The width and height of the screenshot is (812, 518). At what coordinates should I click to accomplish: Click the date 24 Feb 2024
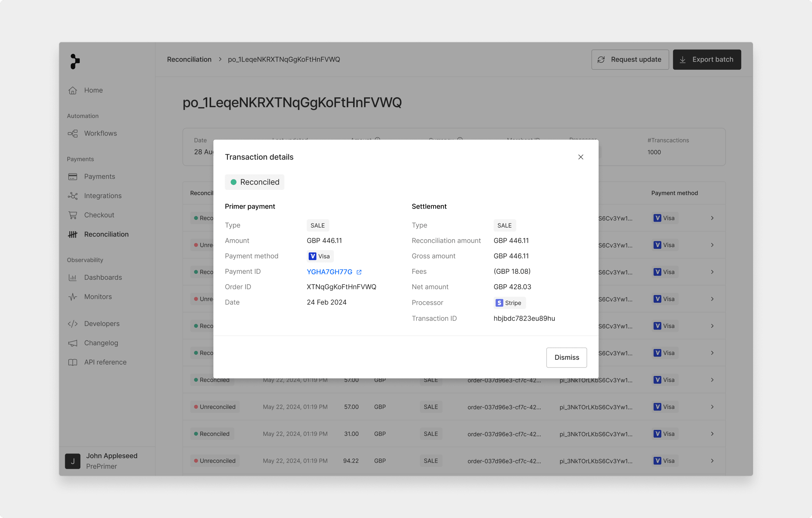point(326,302)
